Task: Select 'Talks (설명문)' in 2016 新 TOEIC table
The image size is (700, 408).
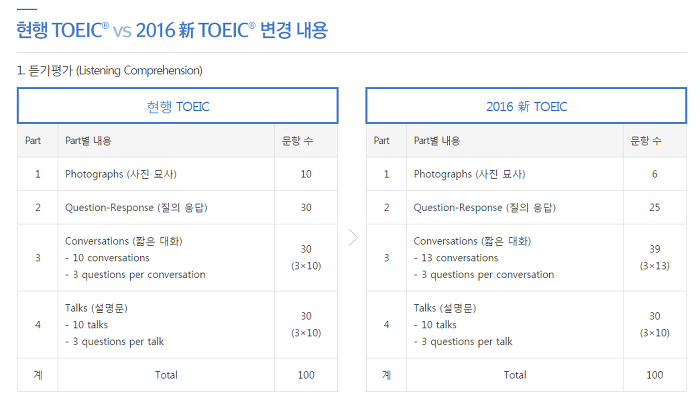Action: point(445,308)
